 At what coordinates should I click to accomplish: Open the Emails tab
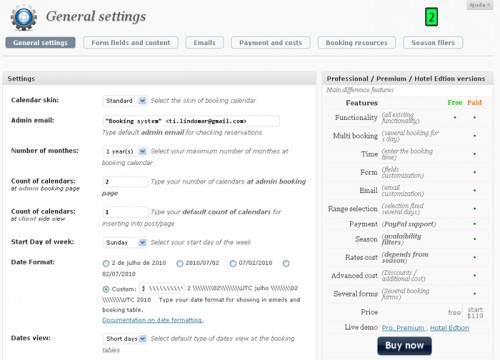(x=204, y=43)
